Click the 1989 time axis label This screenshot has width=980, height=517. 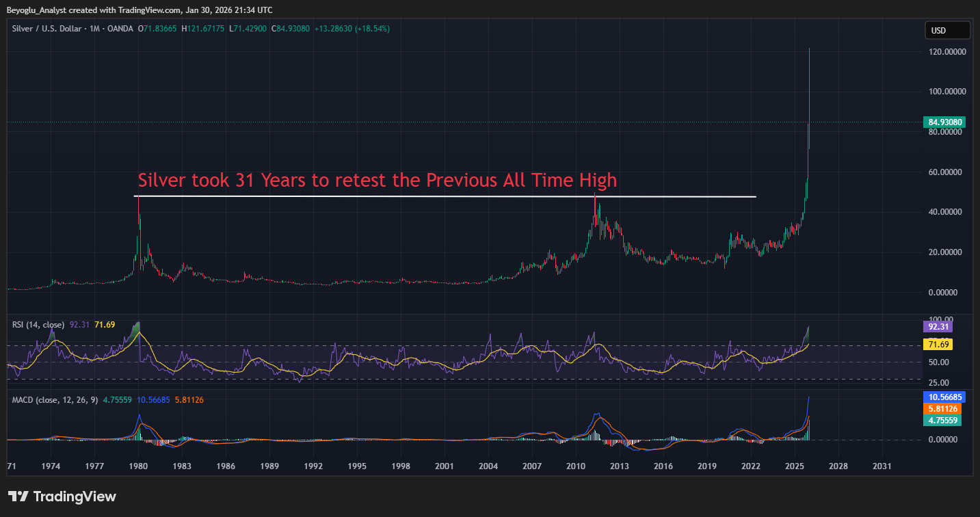(x=269, y=466)
